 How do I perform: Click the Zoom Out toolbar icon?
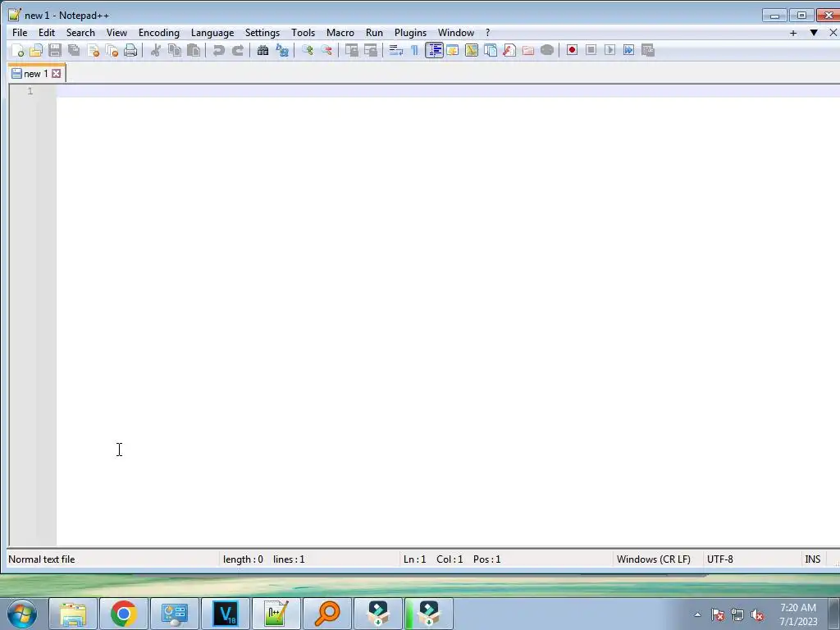click(326, 50)
